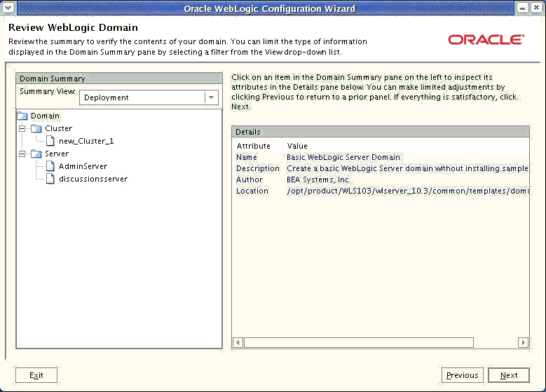The image size is (546, 392).
Task: Click the discussionsserver document icon
Action: click(50, 179)
